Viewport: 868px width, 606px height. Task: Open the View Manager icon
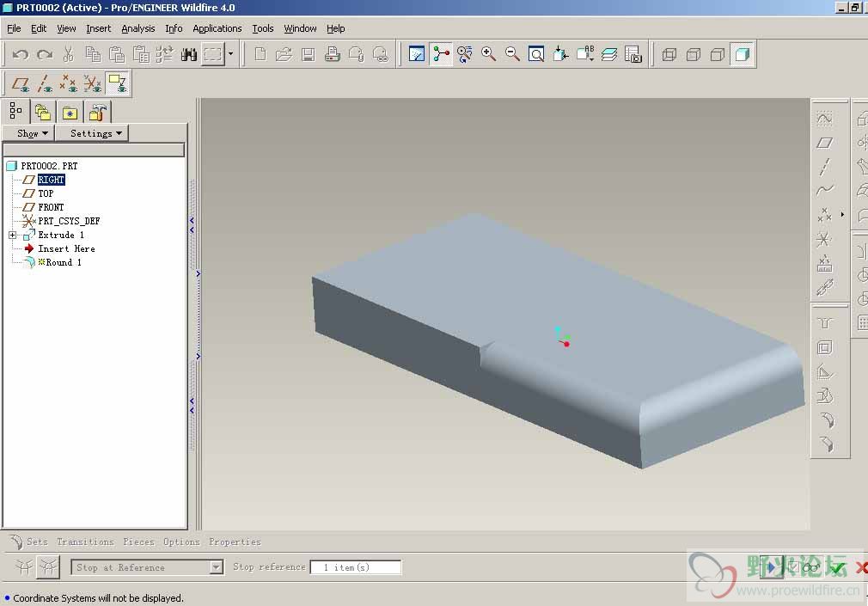coord(633,54)
